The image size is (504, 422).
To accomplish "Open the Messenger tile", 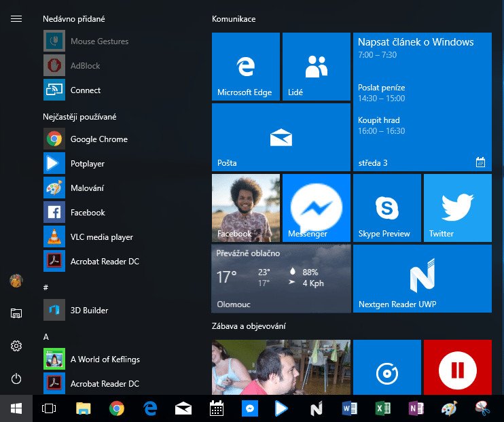I will point(317,208).
